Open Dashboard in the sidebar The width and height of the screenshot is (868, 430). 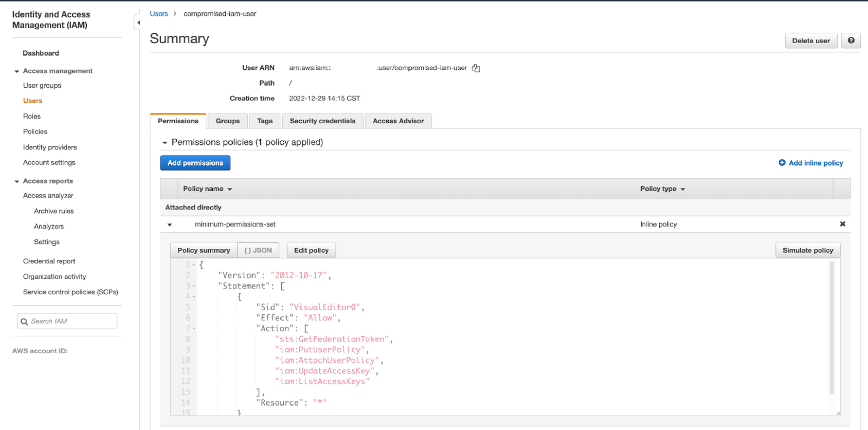(x=41, y=53)
